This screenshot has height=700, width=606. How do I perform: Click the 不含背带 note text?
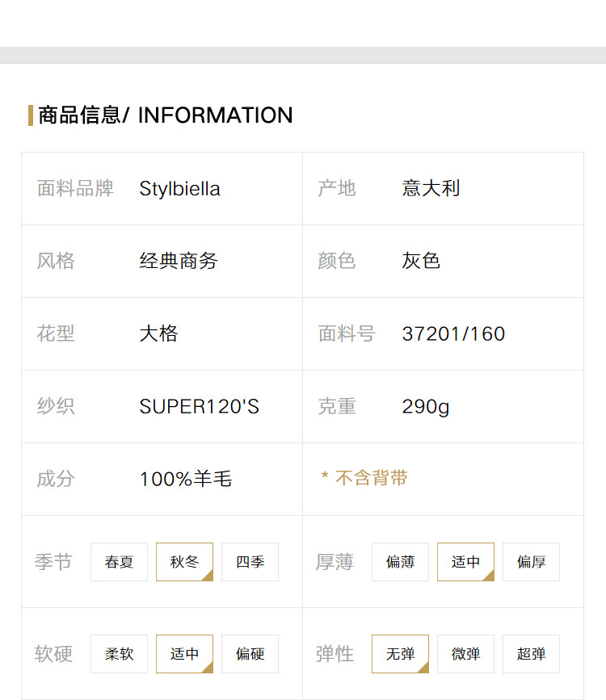pos(372,478)
